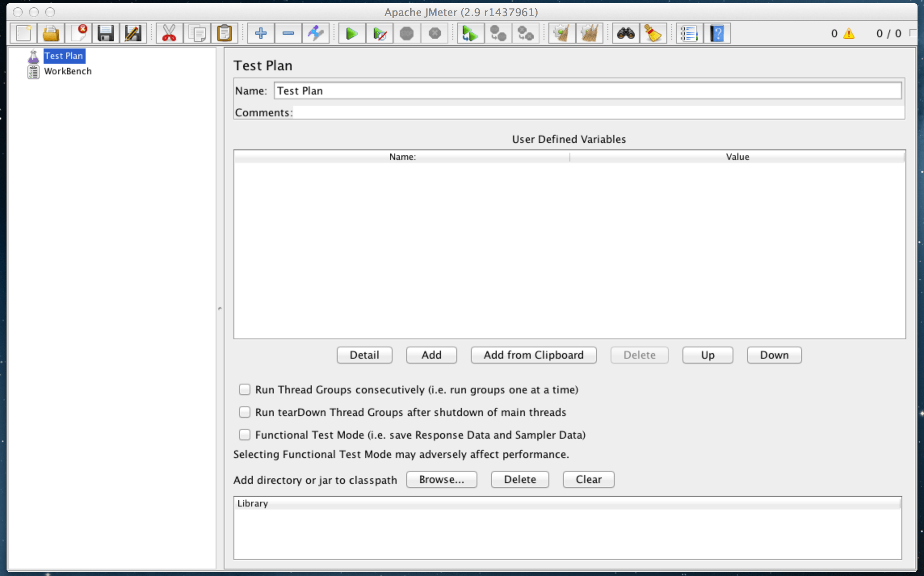
Task: Paste element from clipboard icon
Action: coord(225,33)
